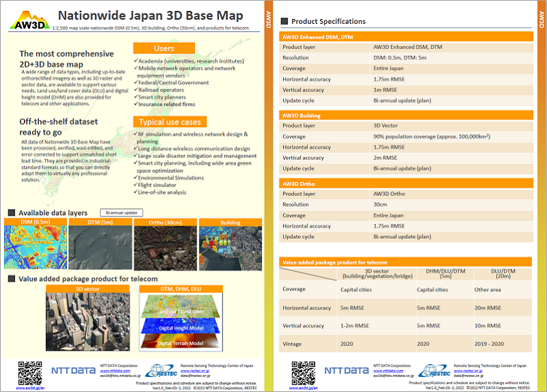Click 'Off-the-shelf dataset ready to go' heading
The image size is (547, 392).
[59, 127]
